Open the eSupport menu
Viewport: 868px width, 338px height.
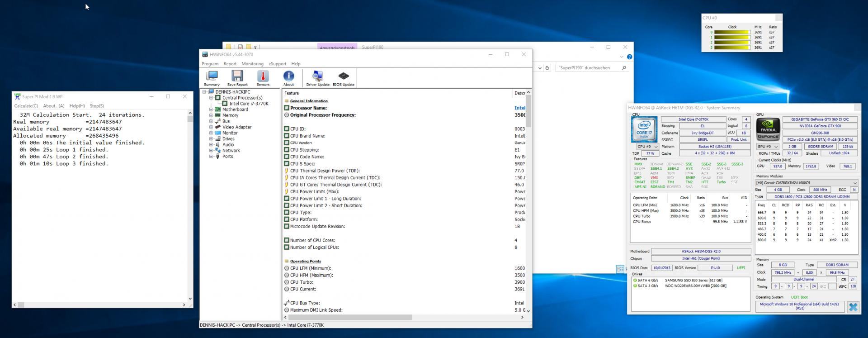pos(277,64)
